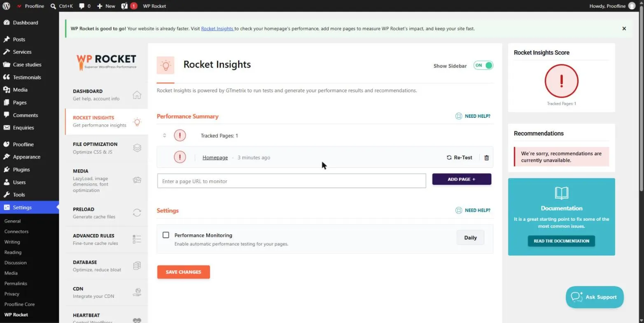Select the Rocket Insights header lightbulb icon
Screen dimensions: 644x323
point(166,65)
